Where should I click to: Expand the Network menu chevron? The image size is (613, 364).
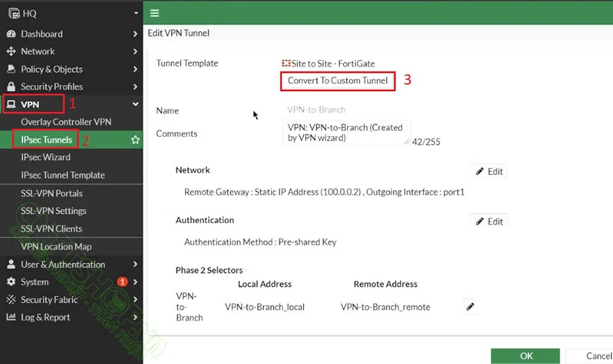tap(135, 51)
